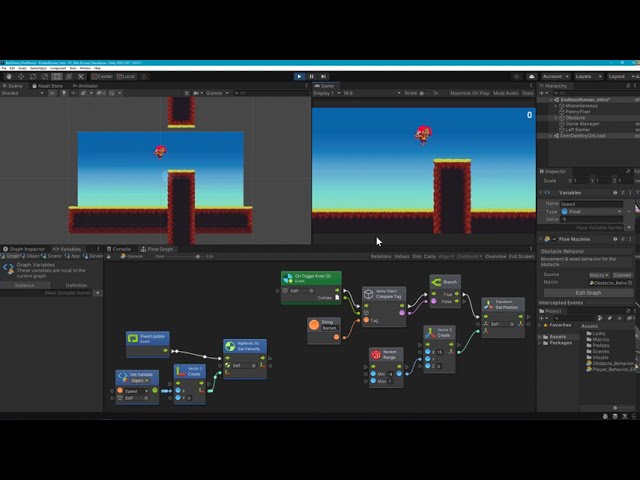This screenshot has height=480, width=640.
Task: Select Game Manager in Hierarchy
Action: click(x=582, y=124)
